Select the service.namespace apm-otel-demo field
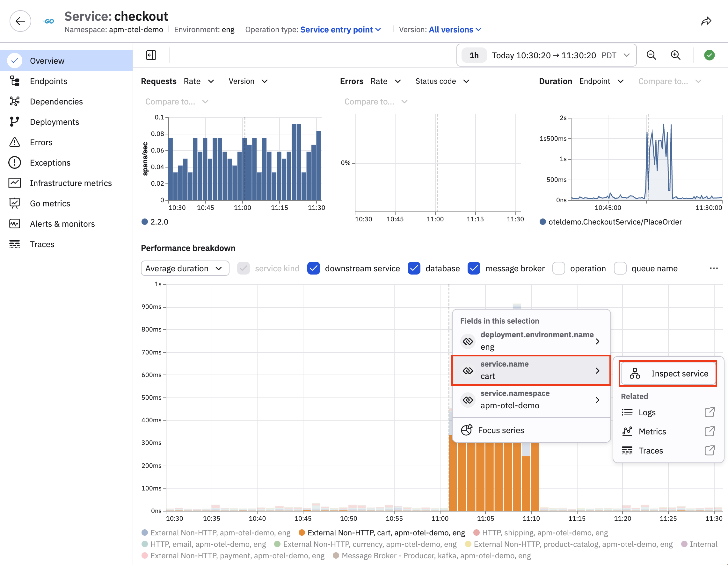The width and height of the screenshot is (728, 565). pyautogui.click(x=531, y=399)
